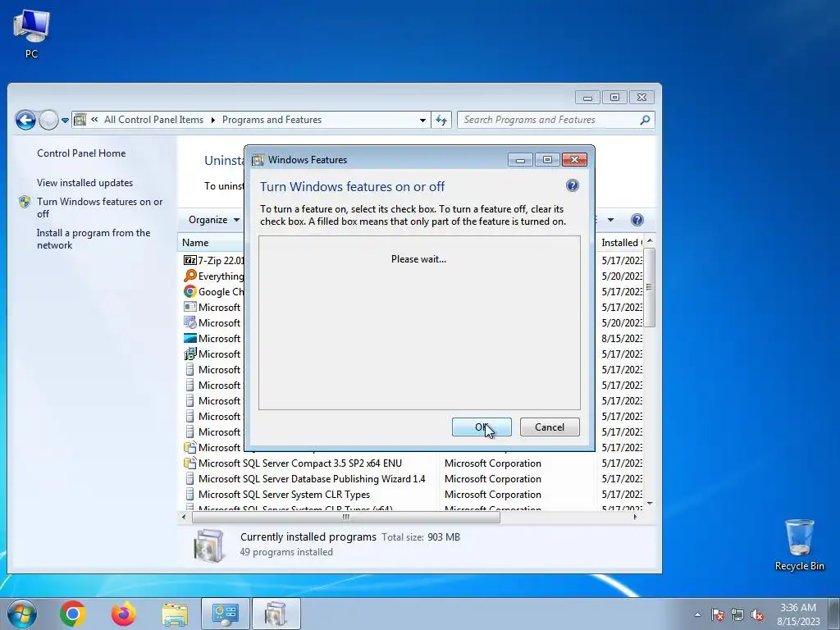The height and width of the screenshot is (630, 840).
Task: Click the help icon in Programs and Features toolbar
Action: pyautogui.click(x=637, y=220)
